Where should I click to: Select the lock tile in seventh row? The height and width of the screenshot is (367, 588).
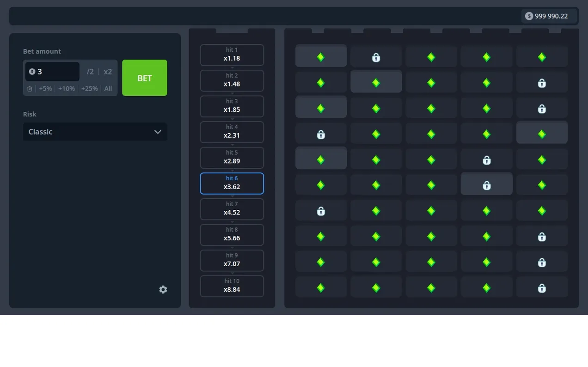pos(321,211)
